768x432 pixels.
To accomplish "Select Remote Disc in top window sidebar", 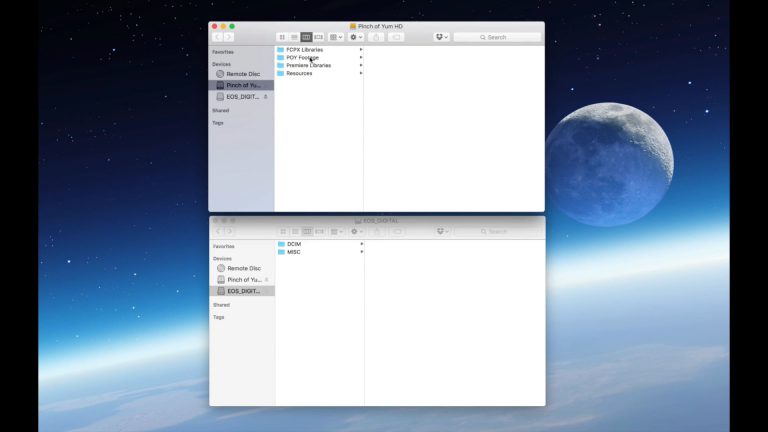I will pos(241,74).
